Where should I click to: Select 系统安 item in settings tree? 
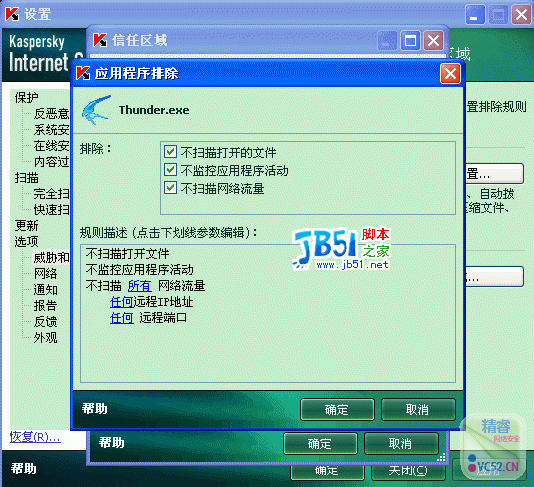pos(51,130)
